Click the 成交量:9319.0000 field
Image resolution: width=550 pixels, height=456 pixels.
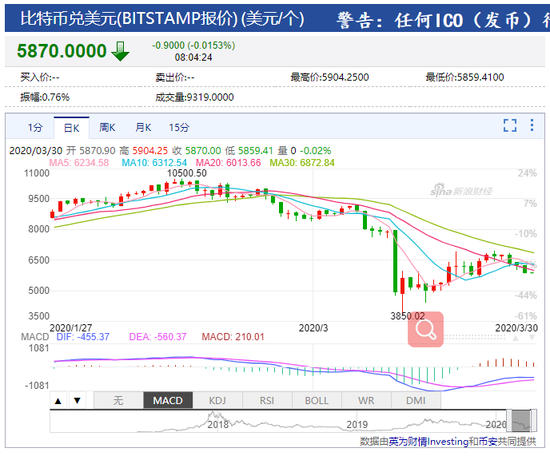point(195,97)
